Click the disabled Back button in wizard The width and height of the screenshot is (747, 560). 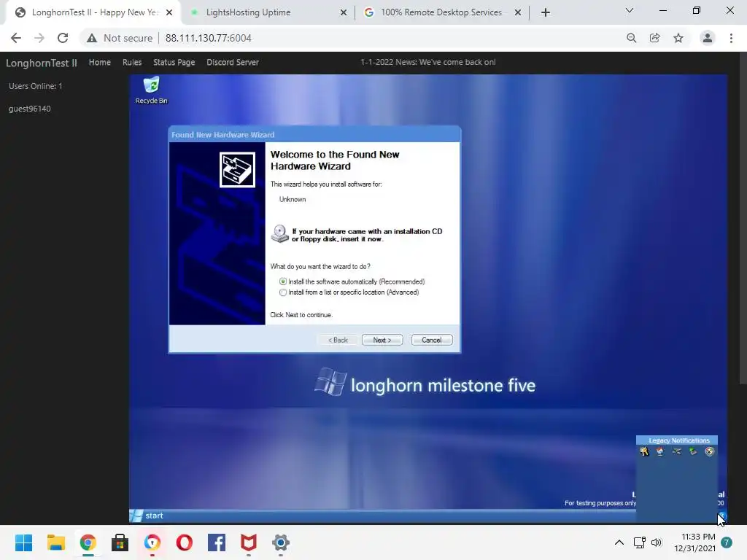tap(338, 340)
